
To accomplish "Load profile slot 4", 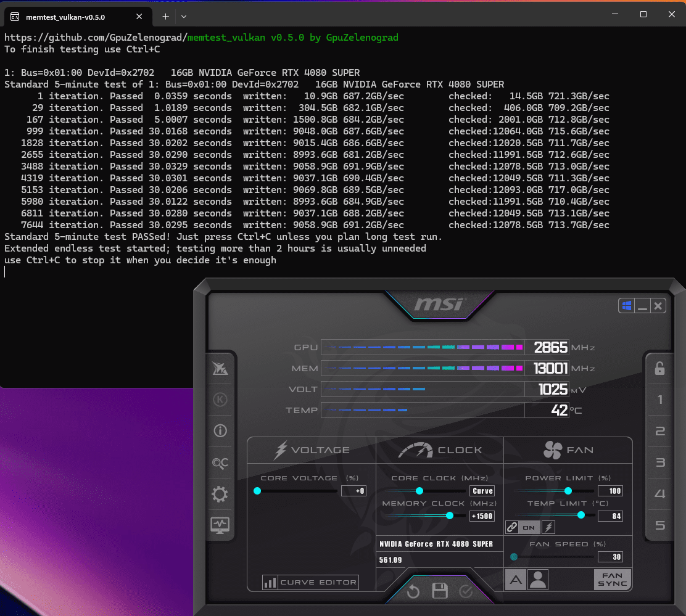I will [x=659, y=494].
